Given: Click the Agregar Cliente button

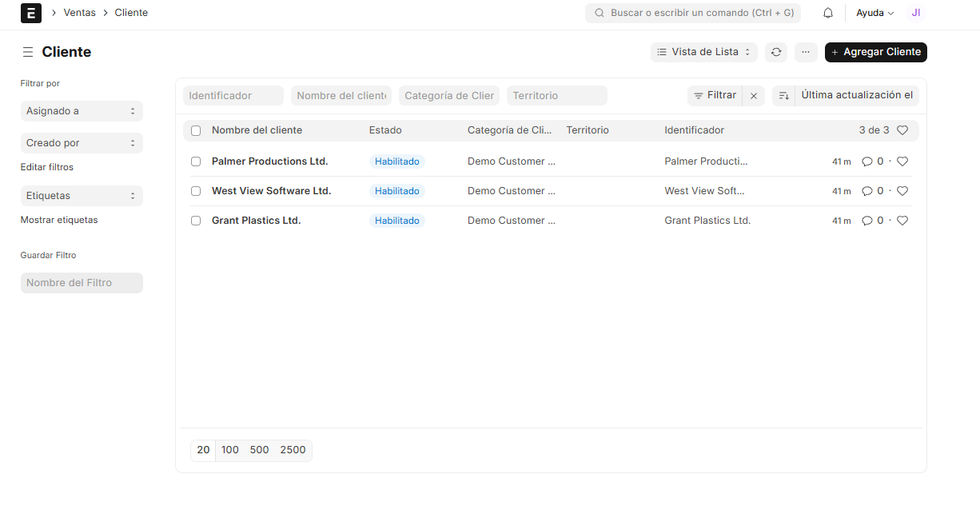Looking at the screenshot, I should tap(875, 52).
